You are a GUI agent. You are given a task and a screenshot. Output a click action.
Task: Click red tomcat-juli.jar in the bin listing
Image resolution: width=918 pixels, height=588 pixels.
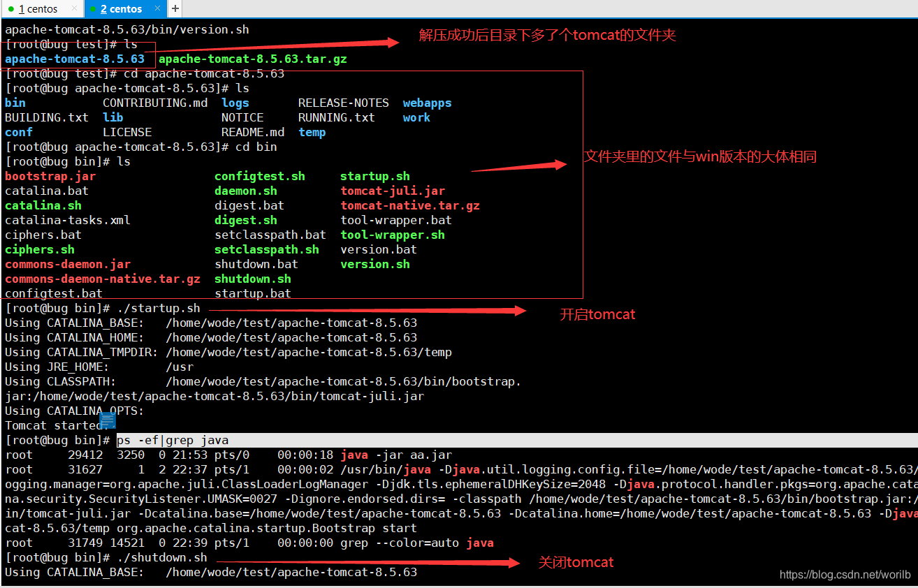pyautogui.click(x=393, y=191)
